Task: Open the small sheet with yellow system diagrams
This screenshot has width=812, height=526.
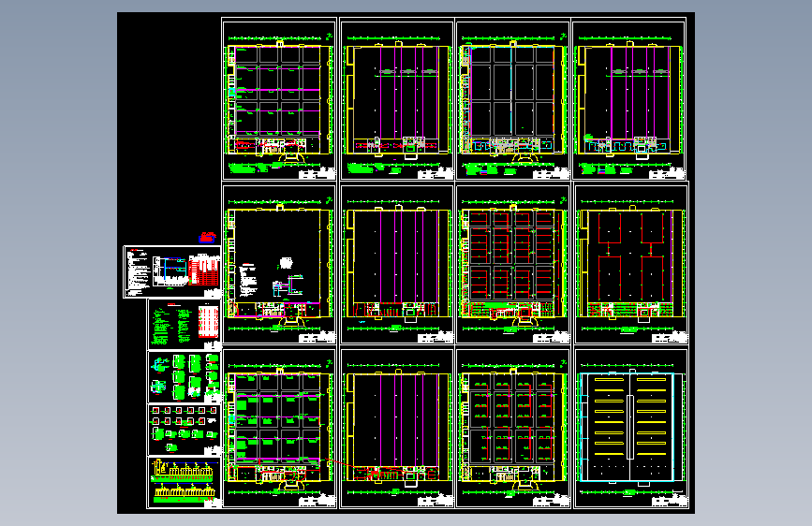Action: tap(185, 483)
